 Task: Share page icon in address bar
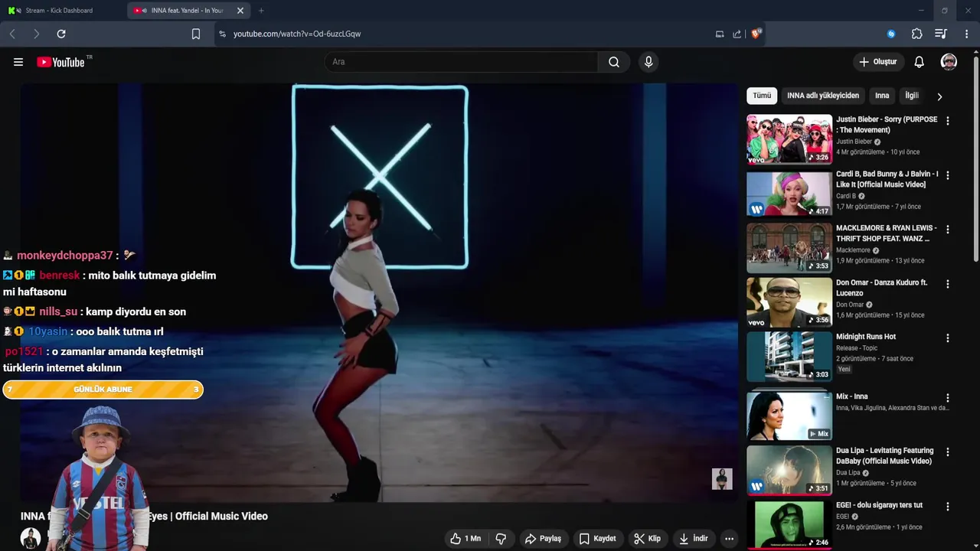coord(737,34)
